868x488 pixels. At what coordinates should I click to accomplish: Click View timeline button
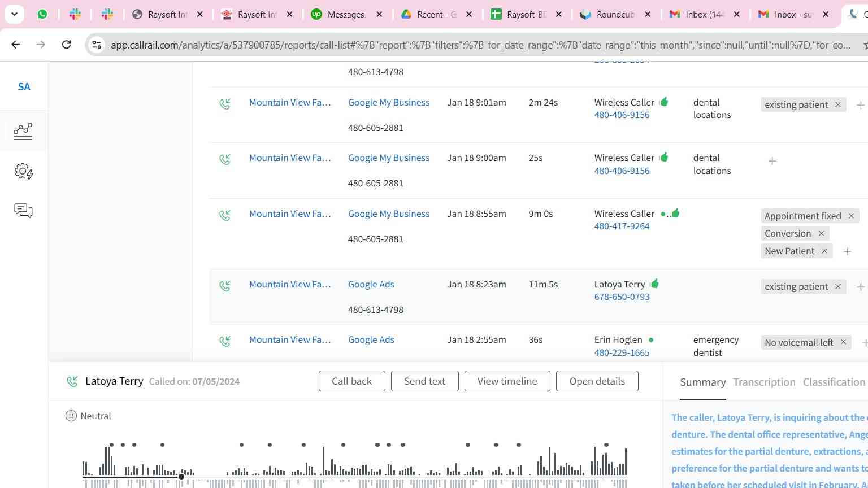507,381
